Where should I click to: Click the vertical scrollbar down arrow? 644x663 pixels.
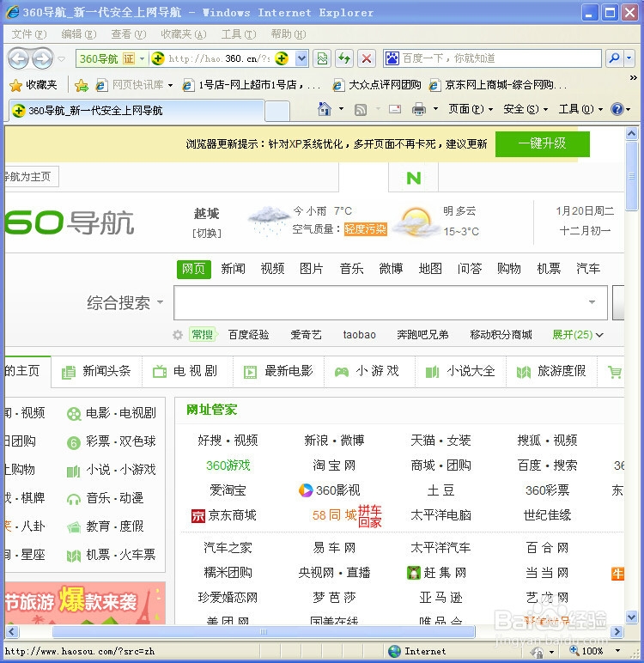point(631,617)
